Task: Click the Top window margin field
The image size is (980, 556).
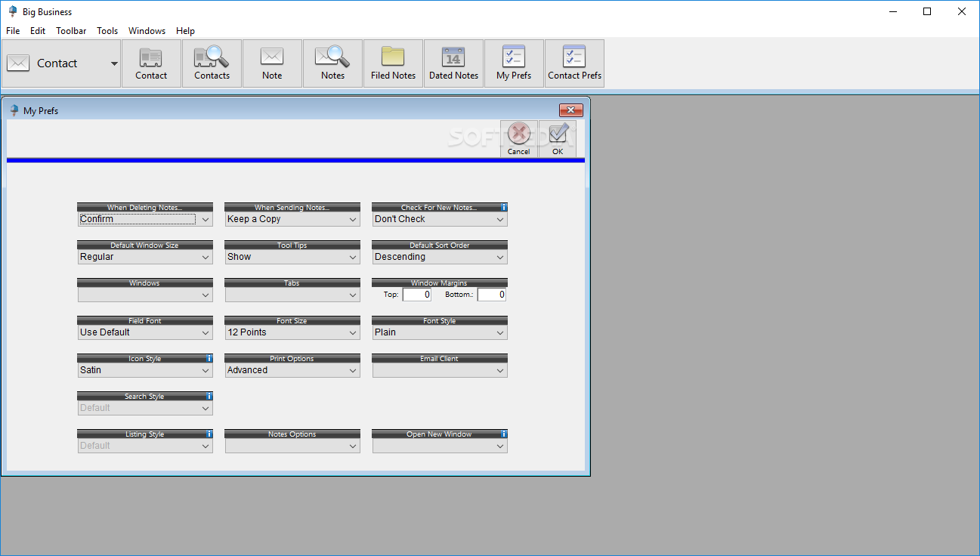Action: coord(417,295)
